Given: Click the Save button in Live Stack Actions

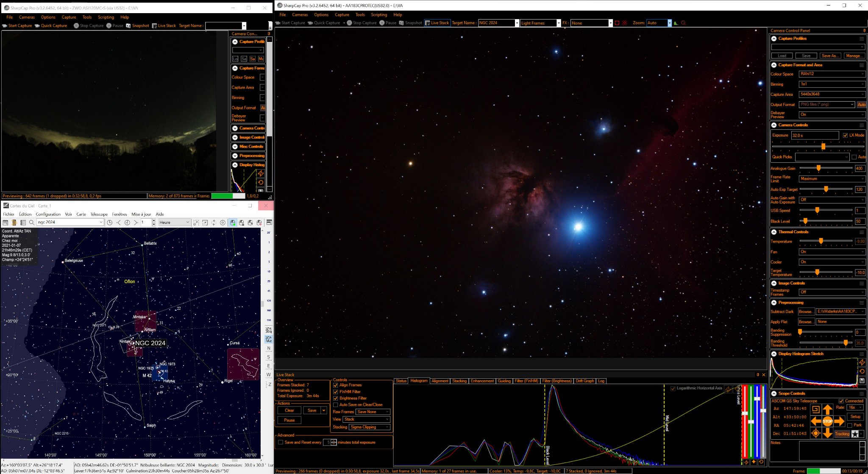Looking at the screenshot, I should pyautogui.click(x=312, y=410).
